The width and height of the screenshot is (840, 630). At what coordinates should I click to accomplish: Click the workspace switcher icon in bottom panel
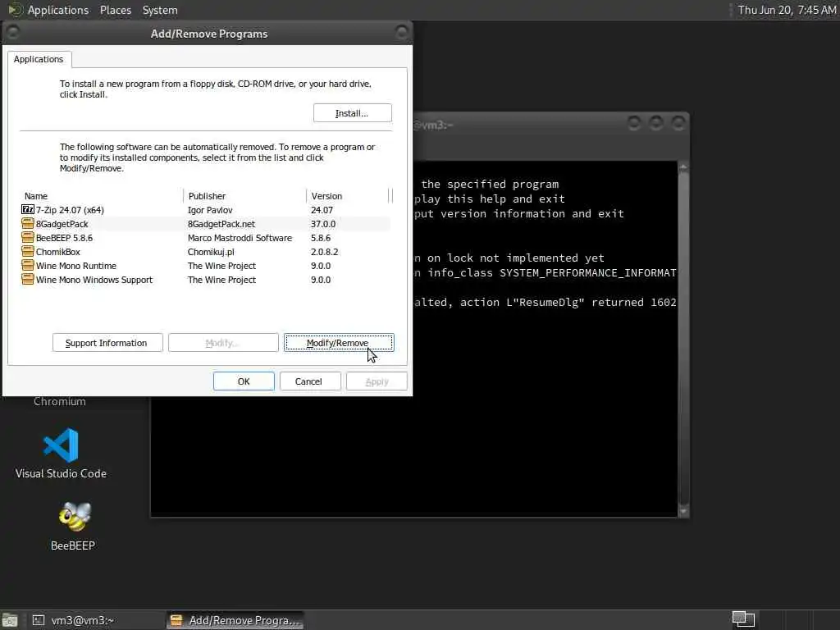(743, 619)
